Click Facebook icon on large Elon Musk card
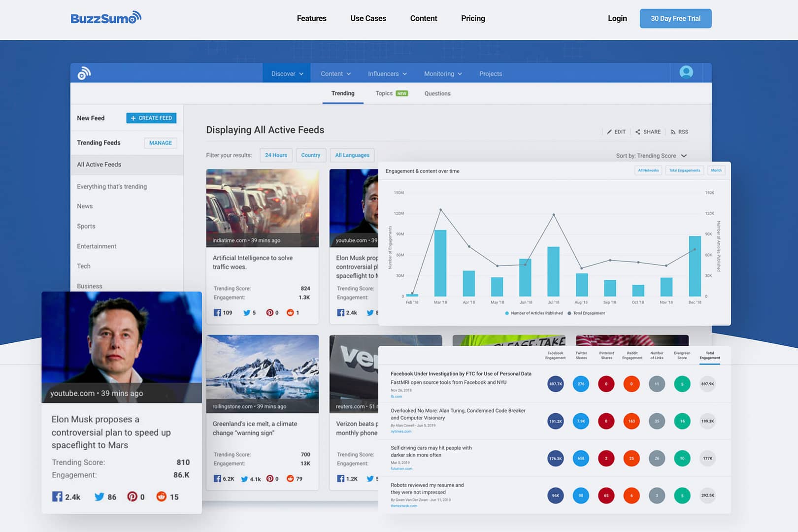The width and height of the screenshot is (798, 532). (57, 497)
